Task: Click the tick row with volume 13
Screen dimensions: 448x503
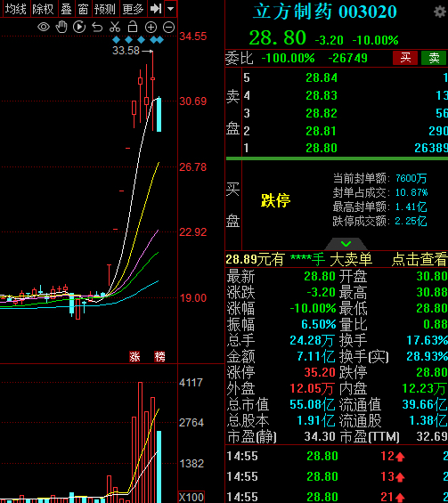Action: pos(337,476)
